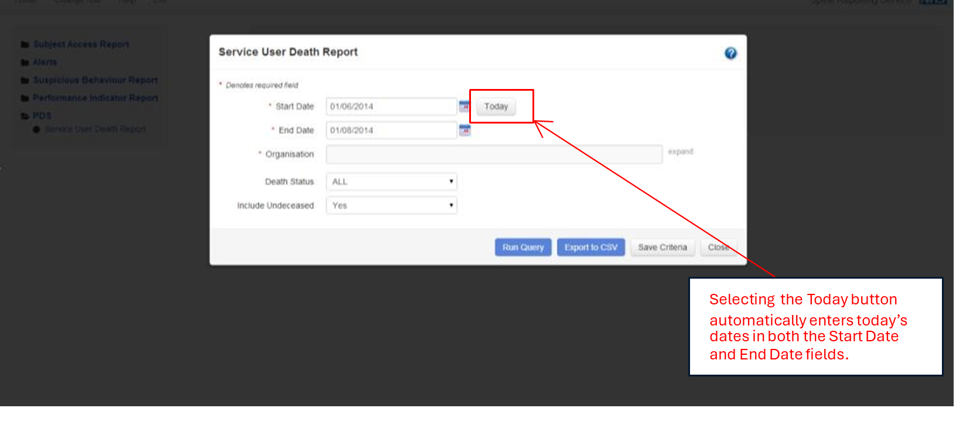Click the End Date input field

[391, 130]
